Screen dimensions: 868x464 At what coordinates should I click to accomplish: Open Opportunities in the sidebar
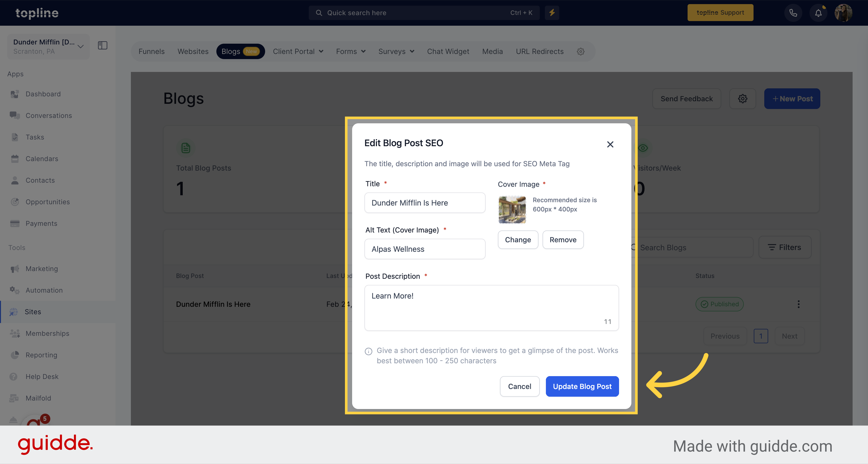pyautogui.click(x=47, y=202)
